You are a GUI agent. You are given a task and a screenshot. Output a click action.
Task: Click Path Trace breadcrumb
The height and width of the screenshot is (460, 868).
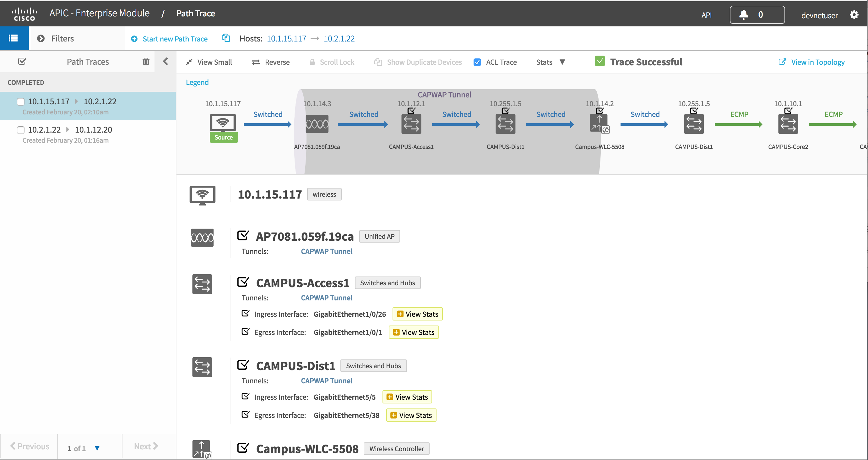196,13
